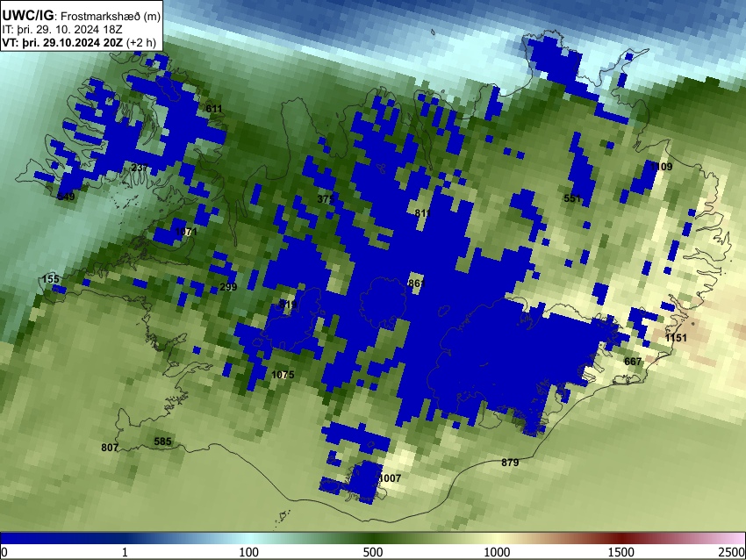
Task: Click the 'Frostmarkshæð (m)' map title
Action: 111,17
